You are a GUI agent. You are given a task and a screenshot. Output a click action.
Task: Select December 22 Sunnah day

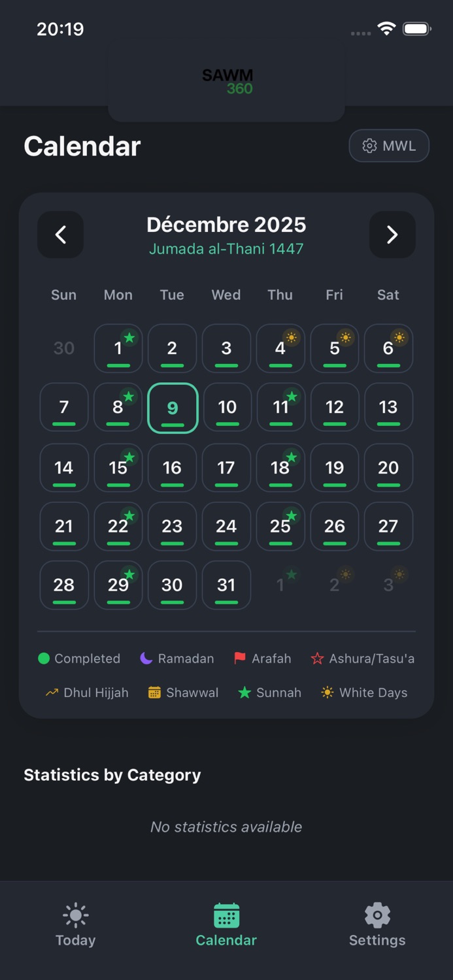[x=118, y=527]
